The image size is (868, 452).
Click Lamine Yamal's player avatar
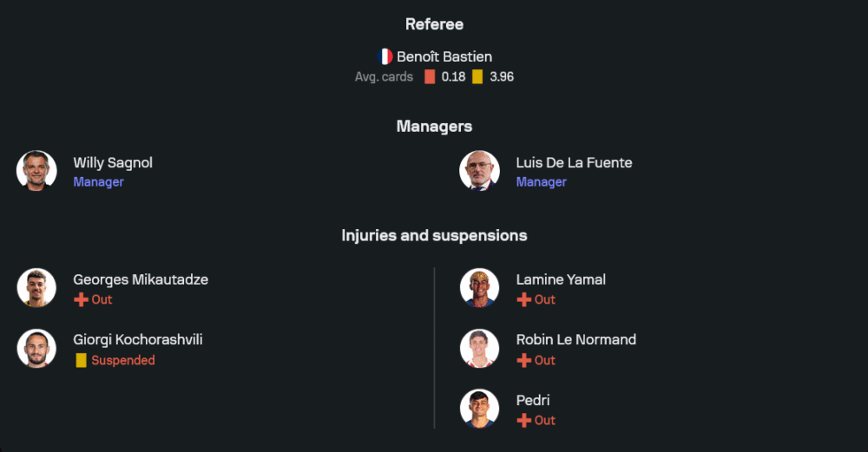pyautogui.click(x=479, y=288)
